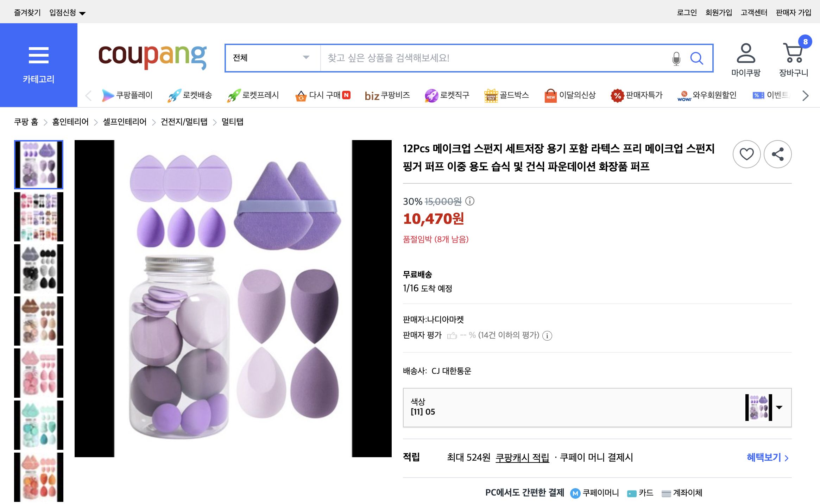The height and width of the screenshot is (504, 820).
Task: Select the 골드박스 gift box icon
Action: (x=491, y=94)
